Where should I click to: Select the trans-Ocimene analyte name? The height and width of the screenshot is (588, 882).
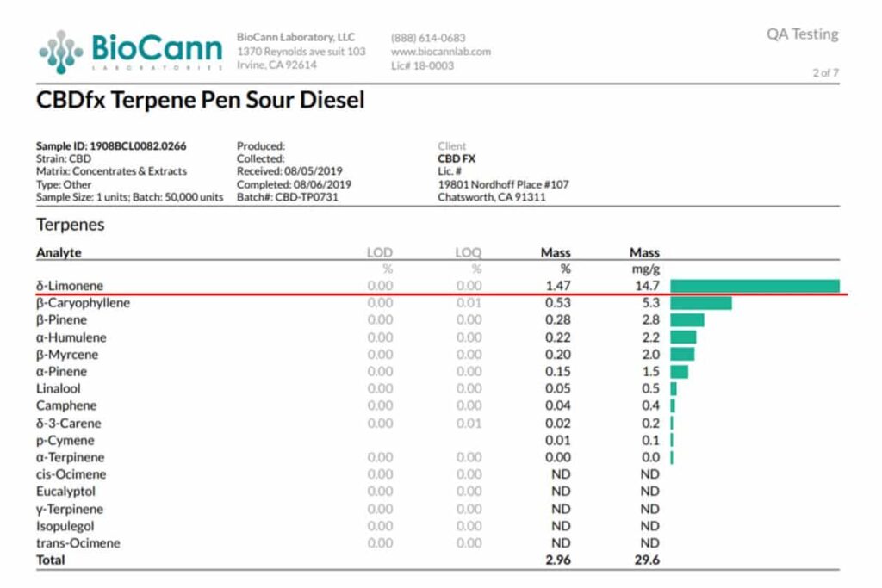(x=78, y=543)
